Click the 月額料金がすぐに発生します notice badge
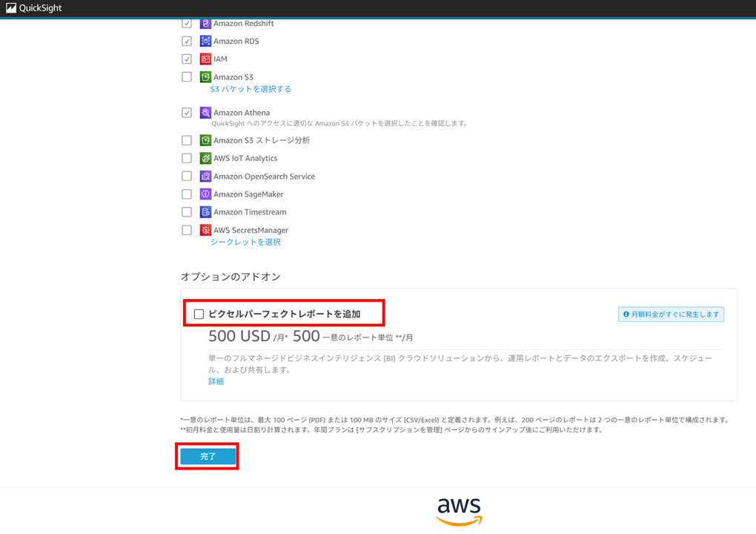The image size is (756, 534). (x=672, y=314)
